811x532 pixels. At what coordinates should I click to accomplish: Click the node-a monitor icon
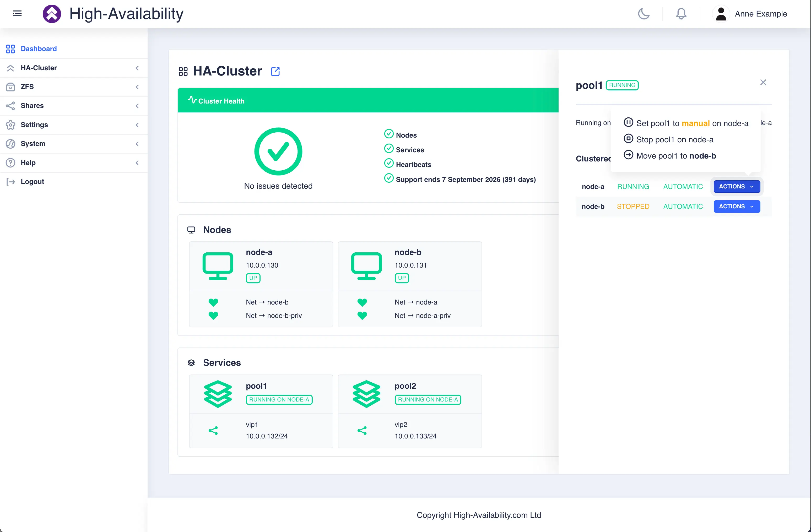point(218,266)
